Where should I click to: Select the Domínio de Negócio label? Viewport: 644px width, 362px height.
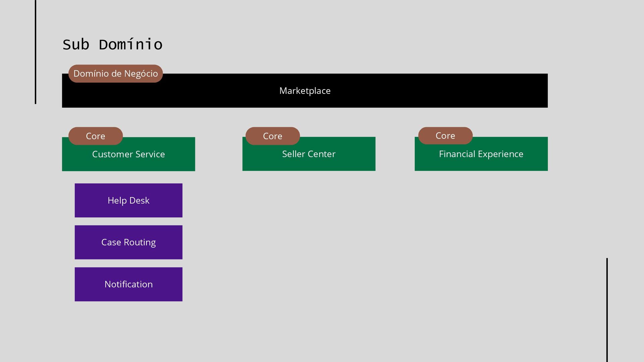(x=116, y=73)
